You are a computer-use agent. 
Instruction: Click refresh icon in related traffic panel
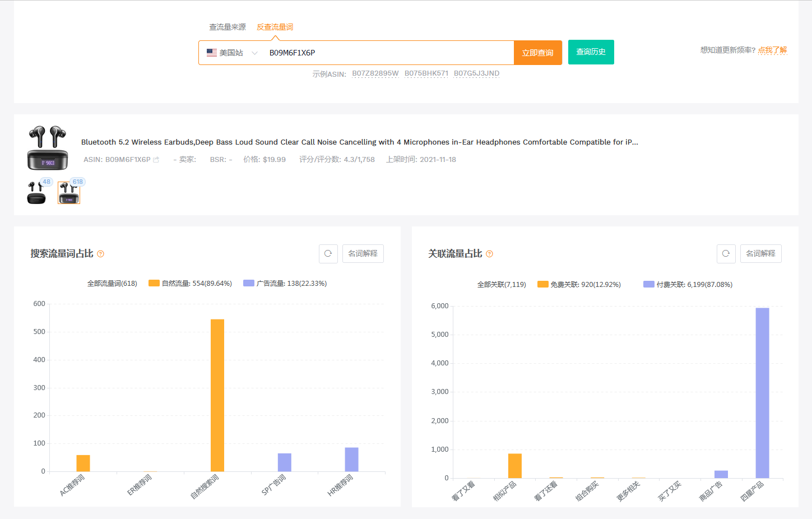pos(726,254)
